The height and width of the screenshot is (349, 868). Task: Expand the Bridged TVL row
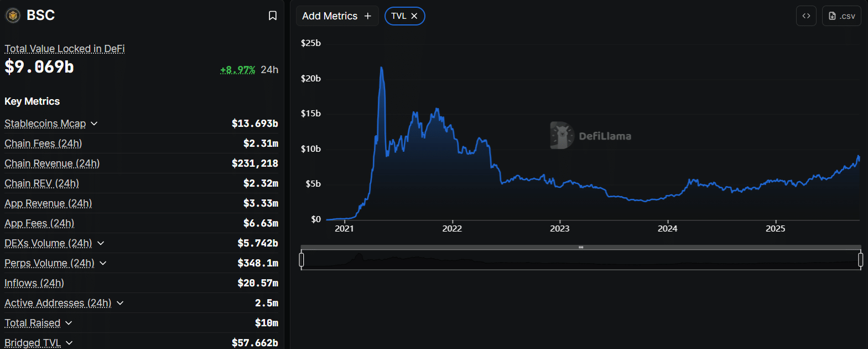point(69,343)
